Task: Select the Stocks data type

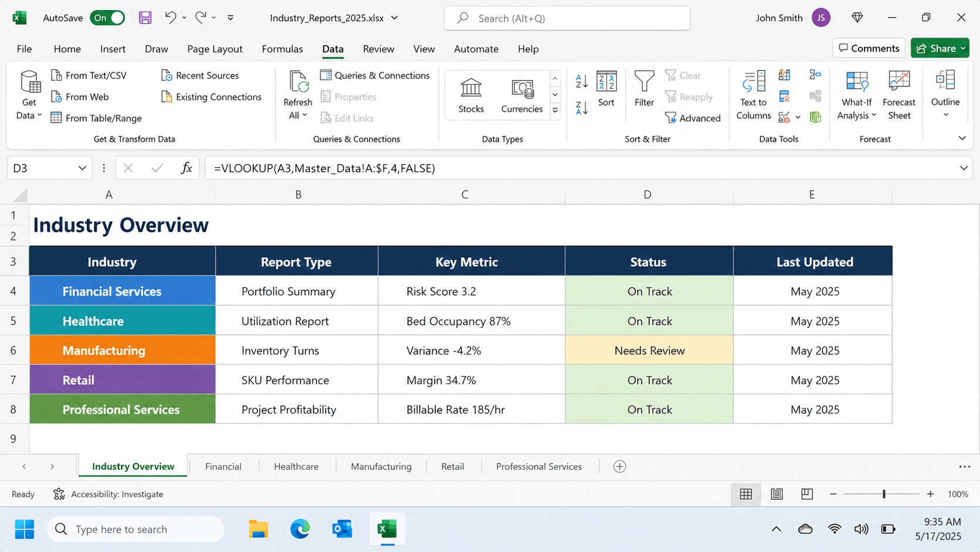Action: tap(471, 96)
